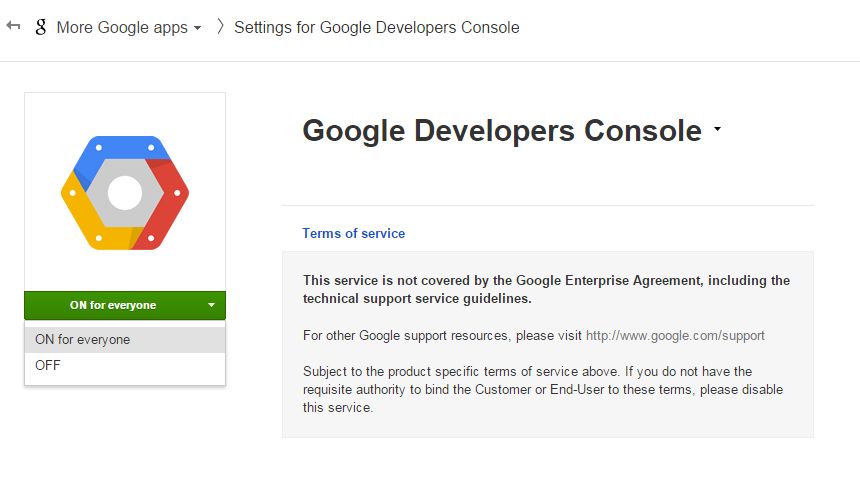860x491 pixels.
Task: Click the back arrow icon
Action: 13,26
